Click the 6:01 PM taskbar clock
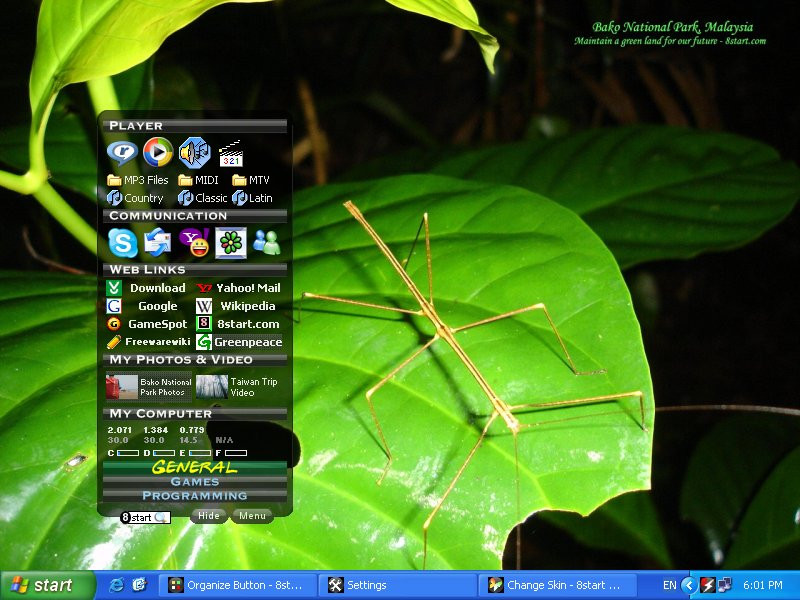This screenshot has height=600, width=800. (x=762, y=585)
